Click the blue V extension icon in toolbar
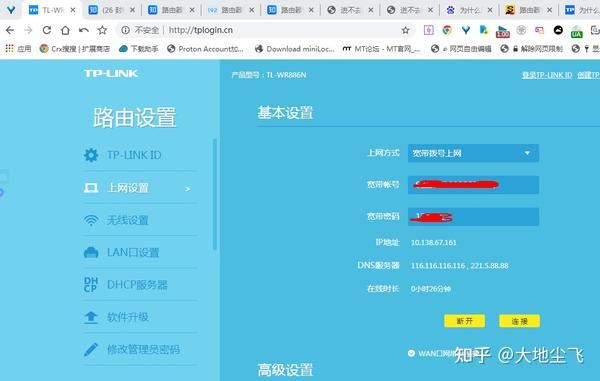The height and width of the screenshot is (381, 600). 466,30
